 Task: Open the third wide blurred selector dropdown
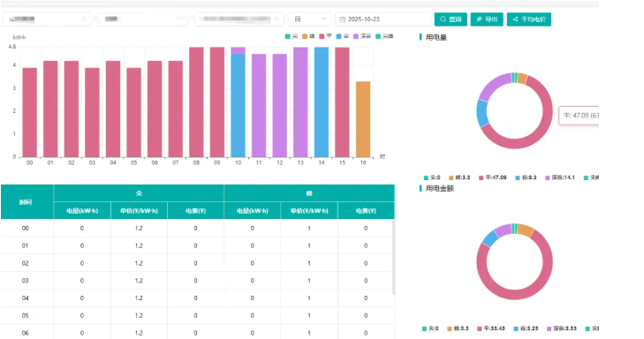239,19
